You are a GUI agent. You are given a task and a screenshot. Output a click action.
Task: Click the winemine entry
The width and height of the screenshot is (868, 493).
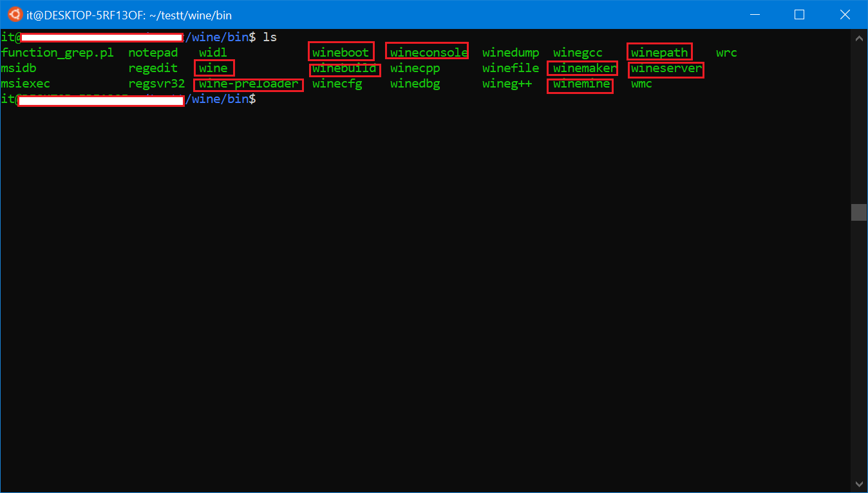[x=581, y=84]
